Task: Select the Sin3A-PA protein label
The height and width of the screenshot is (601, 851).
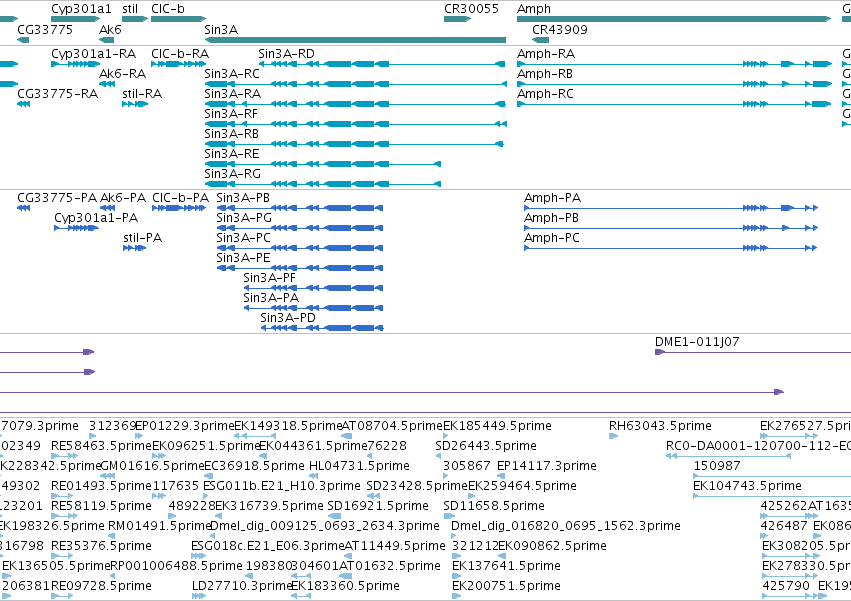Action: 271,298
